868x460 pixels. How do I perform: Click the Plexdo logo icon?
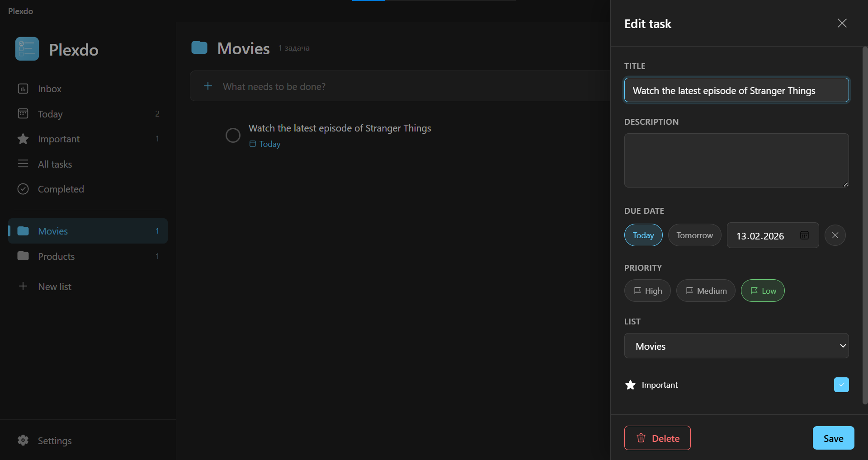[27, 49]
